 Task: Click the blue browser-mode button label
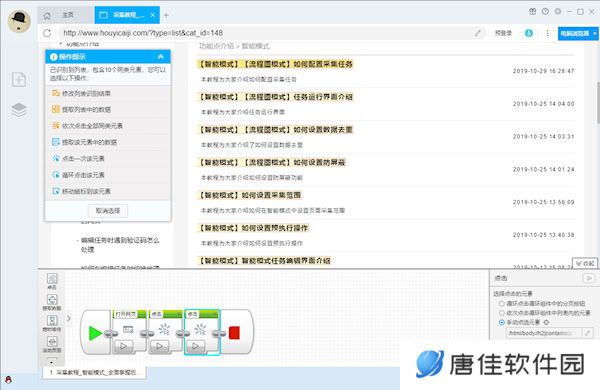point(574,33)
